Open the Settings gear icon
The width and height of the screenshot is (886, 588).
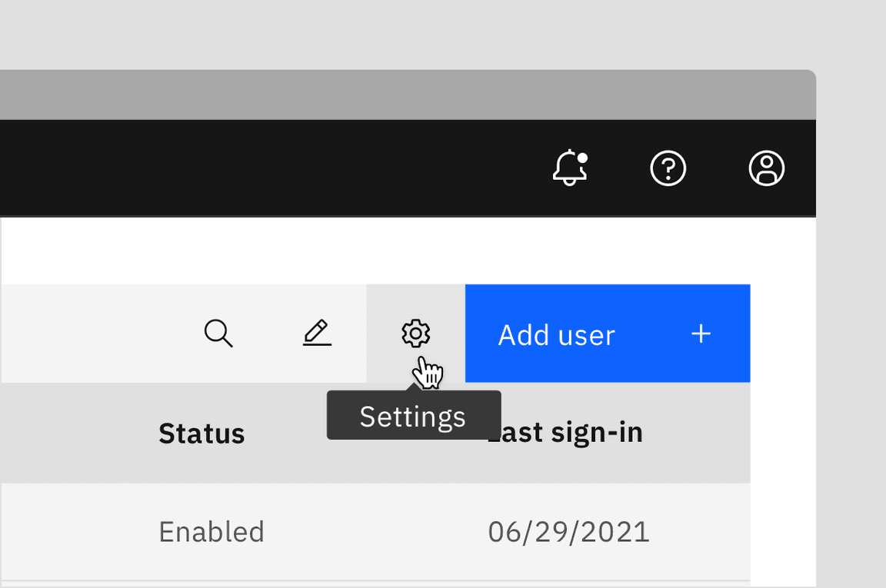pyautogui.click(x=415, y=334)
